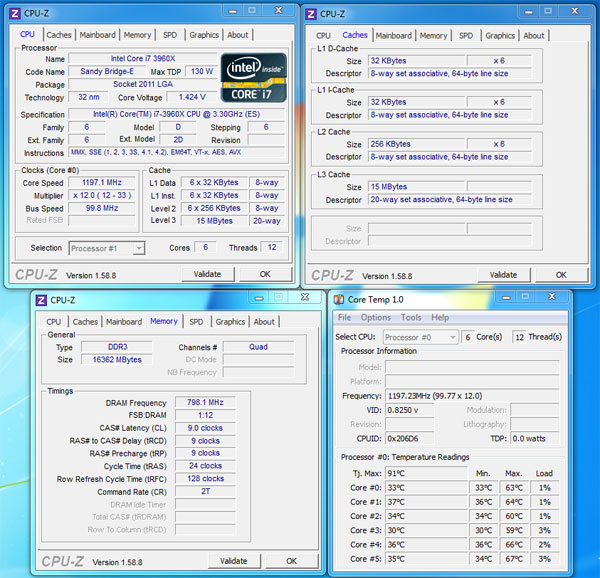Click the L3 Cache size '15 MBytes' in the Caches window
Viewport: 600px width, 578px height.
pyautogui.click(x=417, y=187)
